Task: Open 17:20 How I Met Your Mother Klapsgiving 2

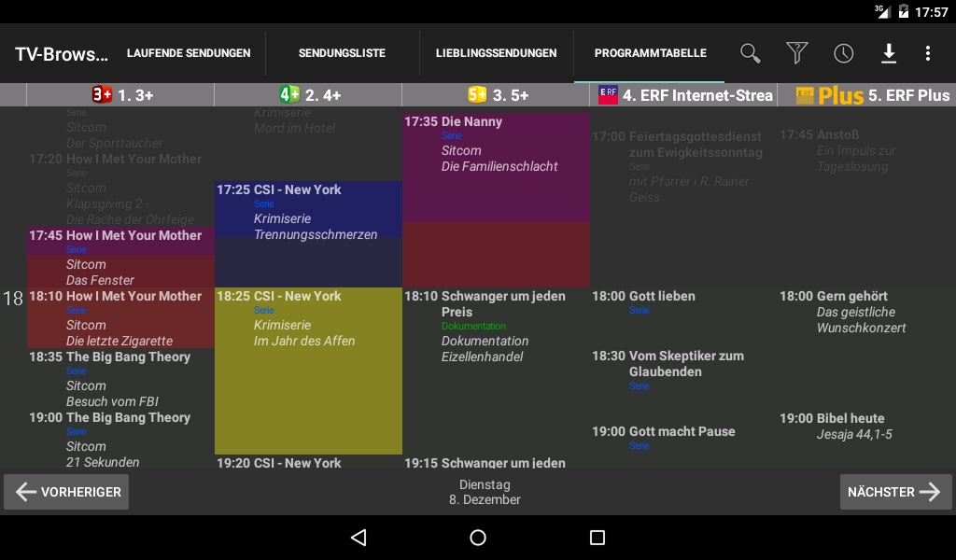Action: click(120, 189)
